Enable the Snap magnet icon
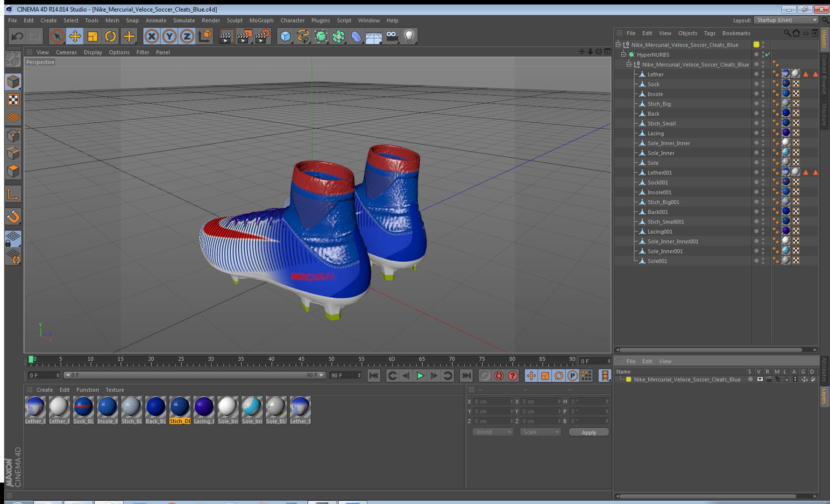Image resolution: width=830 pixels, height=504 pixels. click(13, 216)
